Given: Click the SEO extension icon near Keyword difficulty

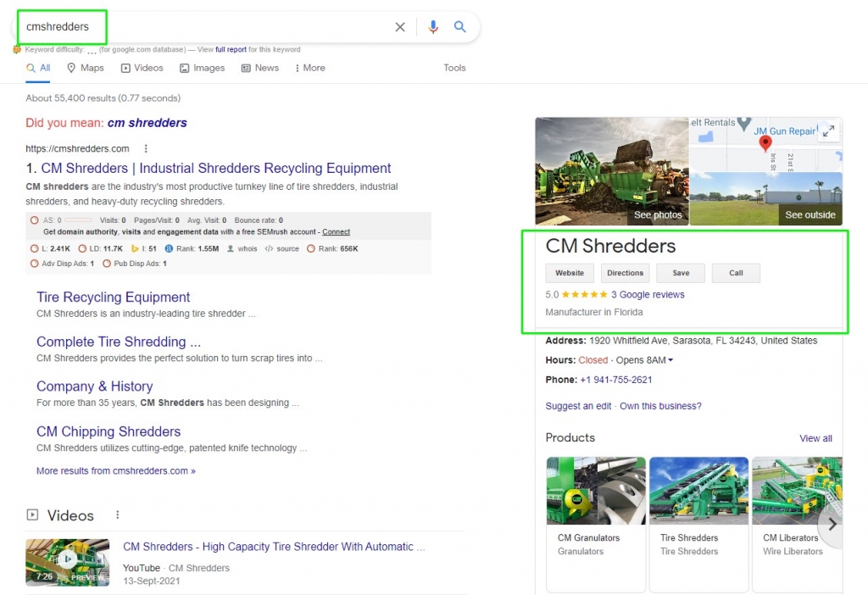Looking at the screenshot, I should click(x=17, y=49).
